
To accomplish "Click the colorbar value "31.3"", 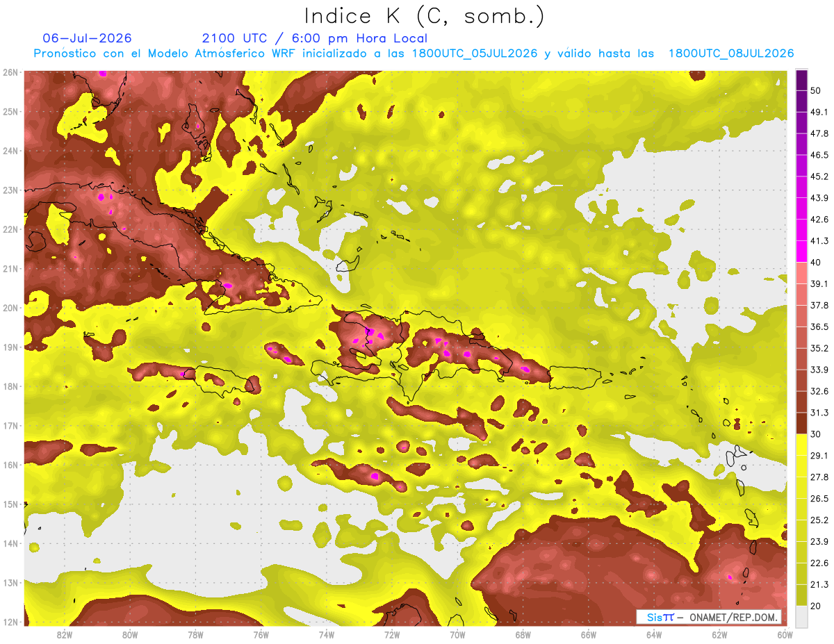I will (820, 413).
